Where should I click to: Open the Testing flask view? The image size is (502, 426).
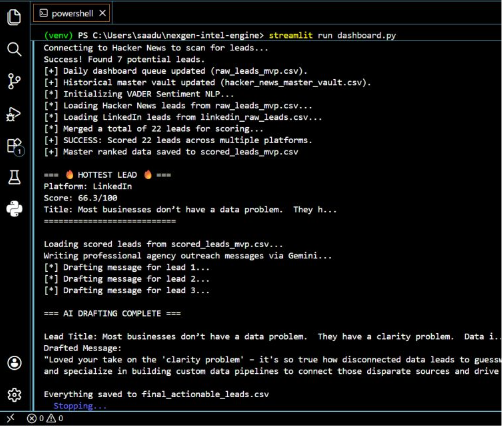click(14, 177)
